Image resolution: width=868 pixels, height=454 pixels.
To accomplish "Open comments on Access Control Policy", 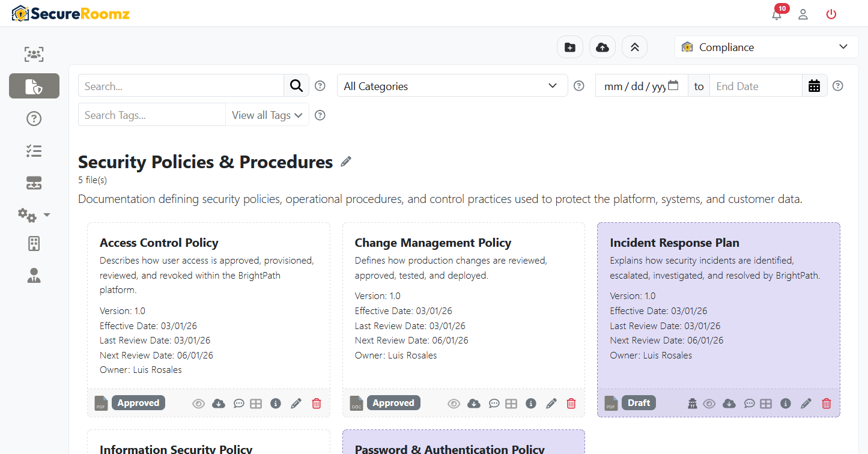I will click(238, 404).
